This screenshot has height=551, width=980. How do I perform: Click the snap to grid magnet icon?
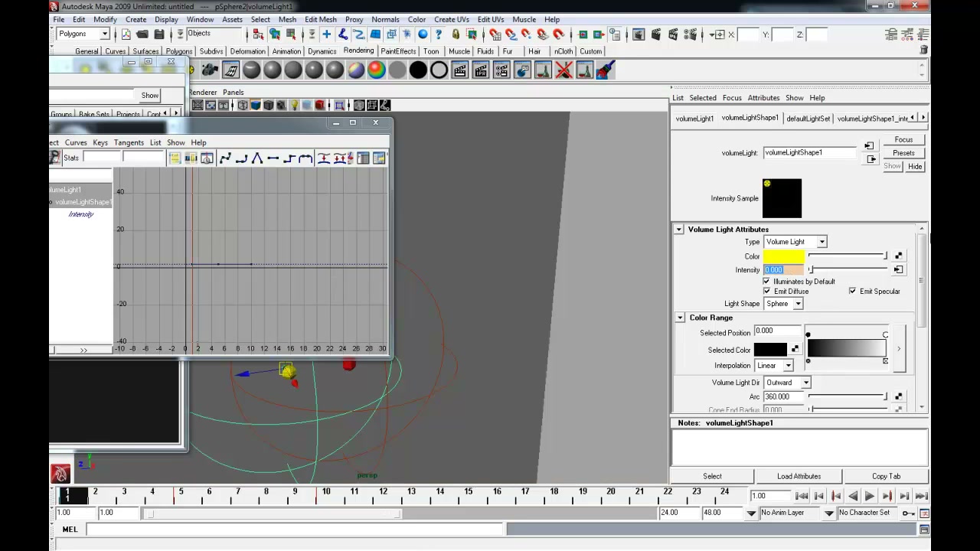tap(495, 34)
